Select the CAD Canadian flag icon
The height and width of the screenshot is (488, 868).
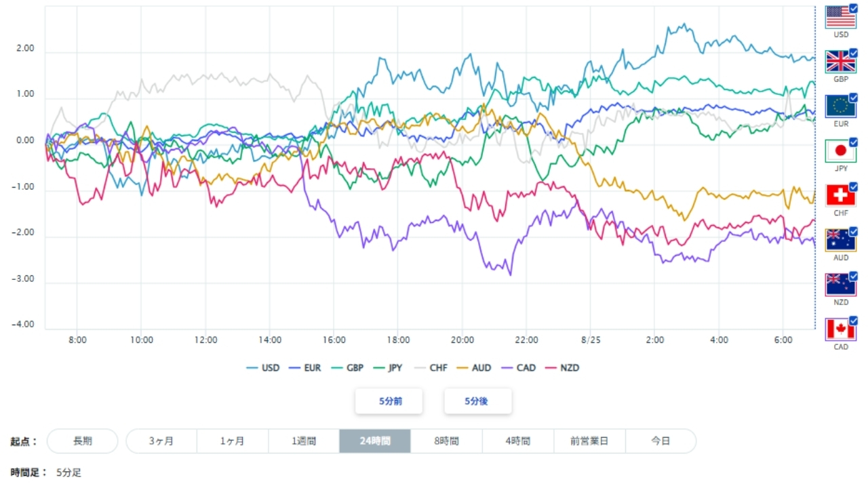pyautogui.click(x=840, y=329)
